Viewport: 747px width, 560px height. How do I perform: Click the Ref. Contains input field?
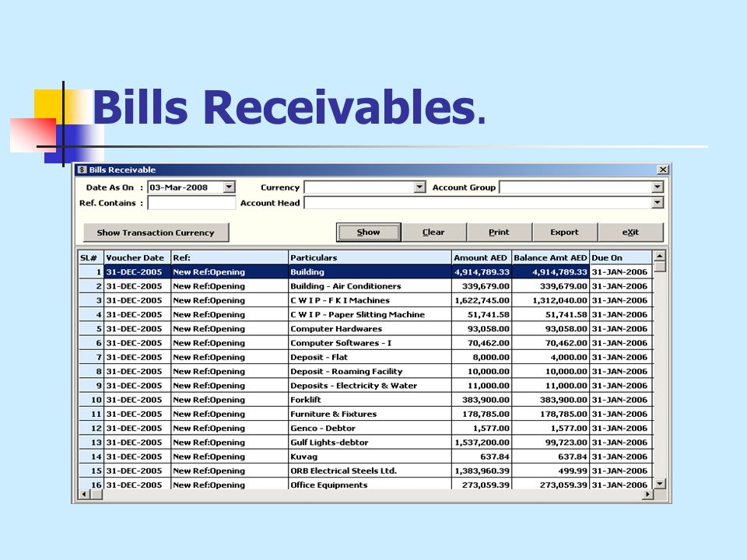pos(191,203)
